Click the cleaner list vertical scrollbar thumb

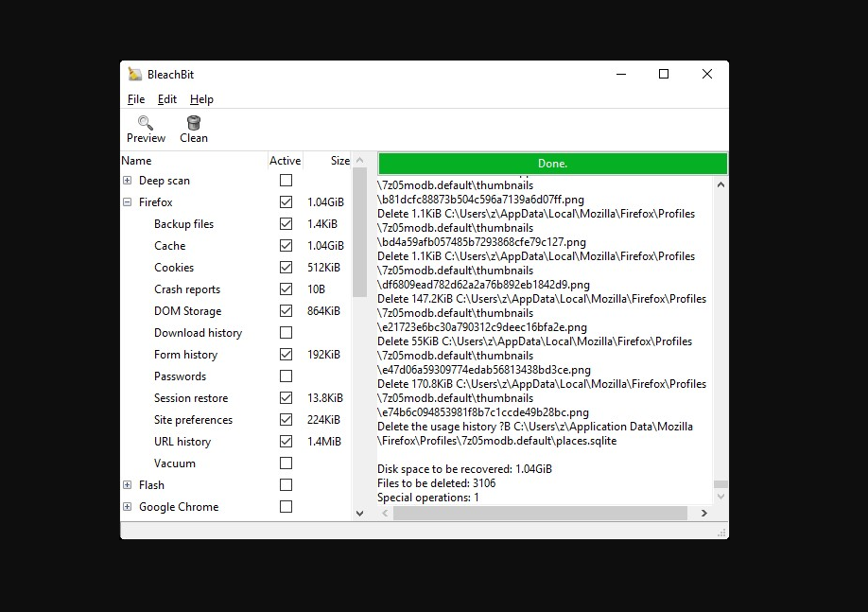[360, 232]
